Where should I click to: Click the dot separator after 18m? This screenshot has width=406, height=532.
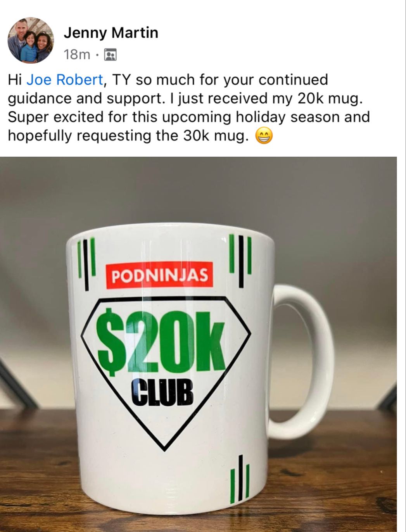point(97,55)
